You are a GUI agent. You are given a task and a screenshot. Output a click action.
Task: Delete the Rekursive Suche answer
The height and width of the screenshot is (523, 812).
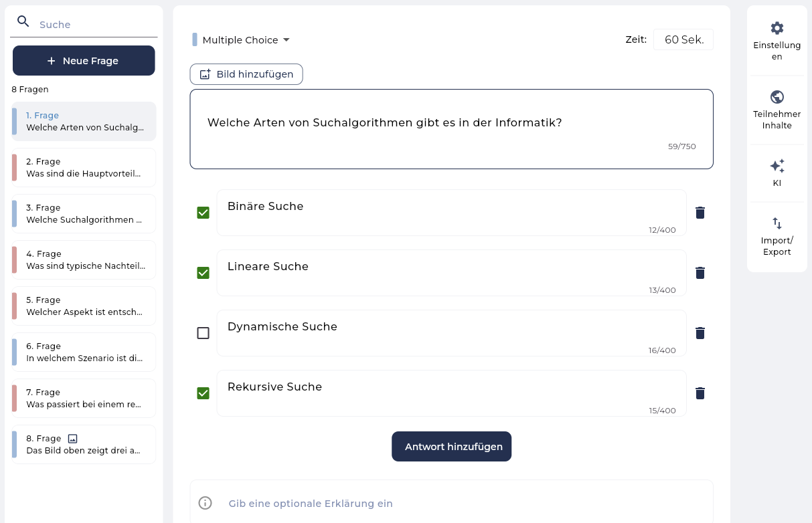700,393
